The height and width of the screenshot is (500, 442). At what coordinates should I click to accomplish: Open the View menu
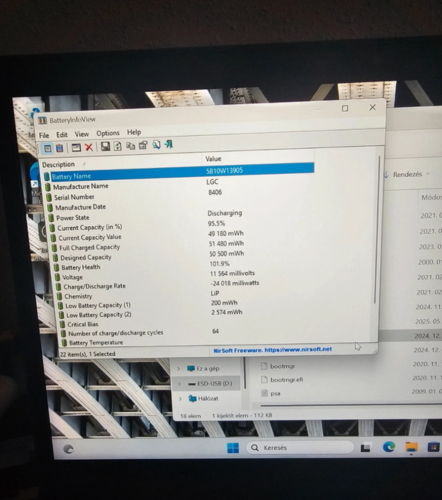(82, 134)
